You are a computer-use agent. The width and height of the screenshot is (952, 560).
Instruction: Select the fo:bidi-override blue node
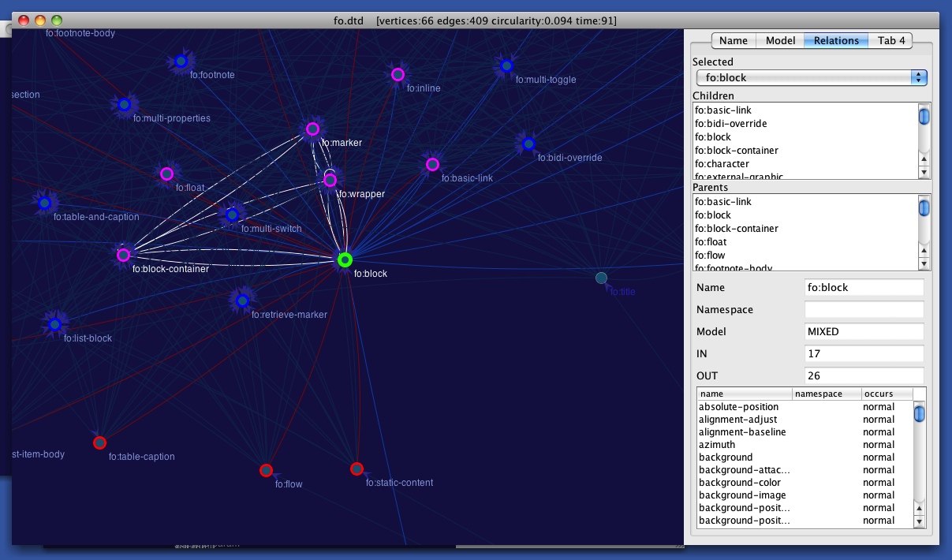(528, 144)
